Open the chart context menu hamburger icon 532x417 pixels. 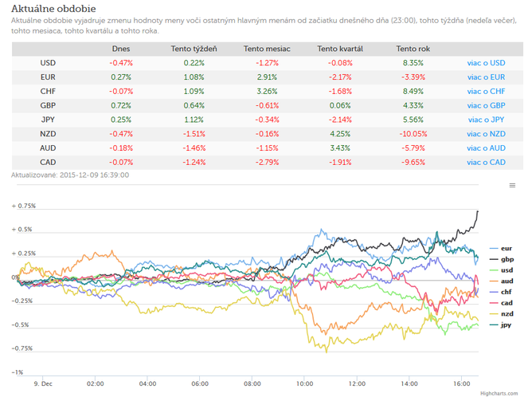point(512,186)
